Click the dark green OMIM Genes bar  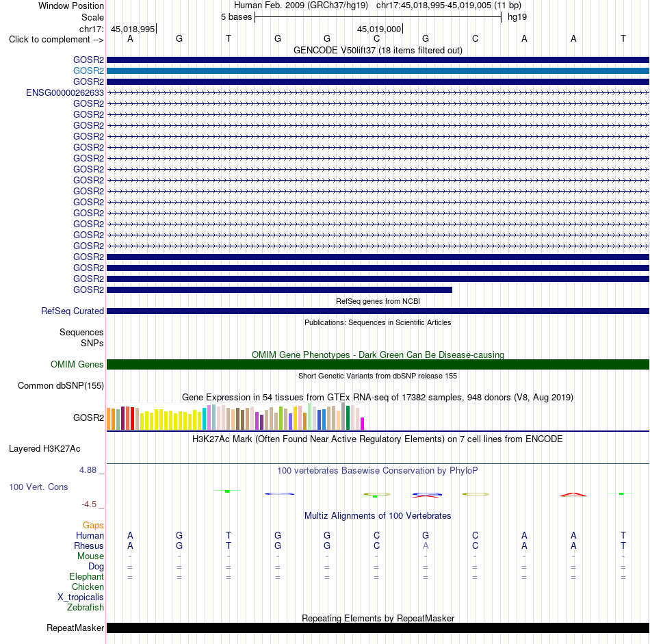[378, 365]
